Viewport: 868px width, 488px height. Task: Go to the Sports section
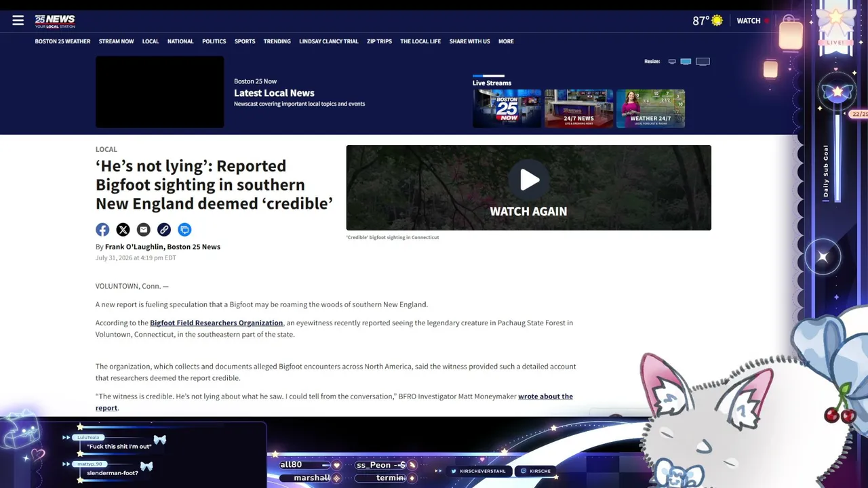pos(245,41)
